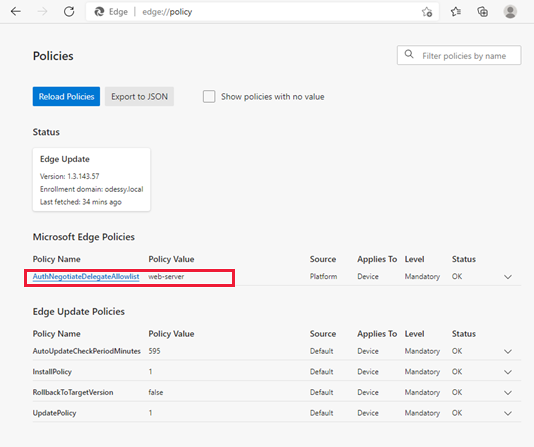Open the user profile avatar
Image resolution: width=534 pixels, height=447 pixels.
pos(510,12)
